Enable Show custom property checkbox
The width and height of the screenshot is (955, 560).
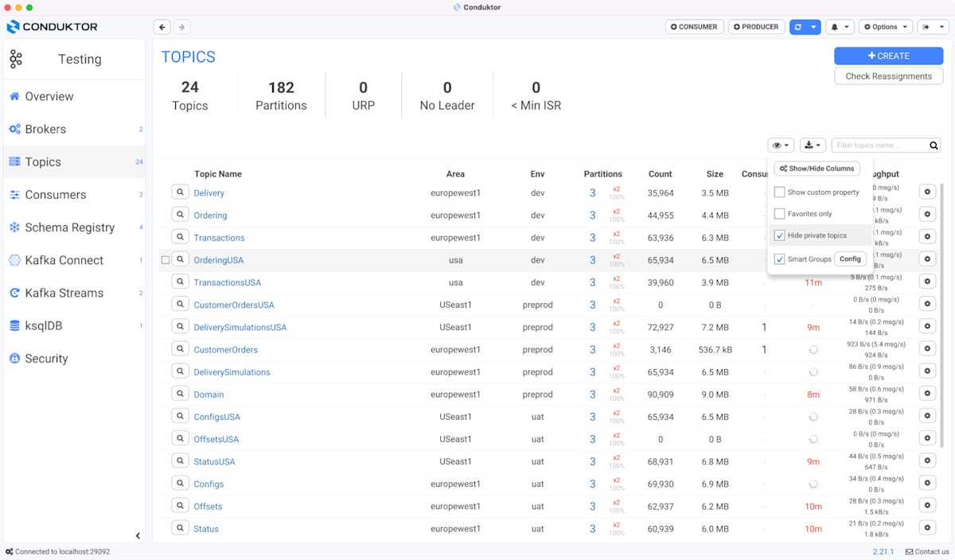780,192
